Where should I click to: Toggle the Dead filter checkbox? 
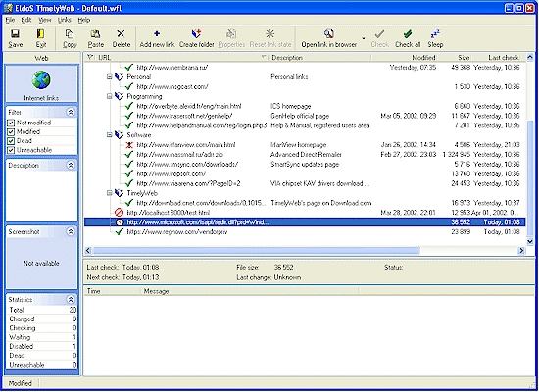click(11, 141)
